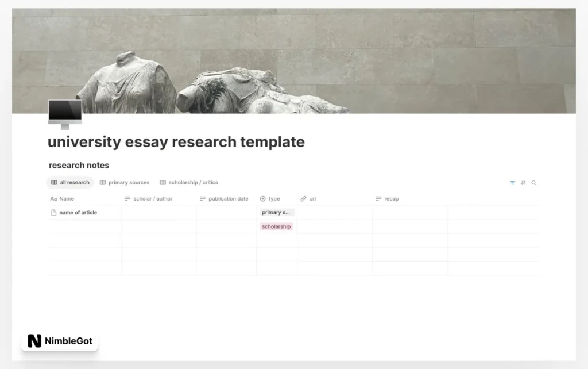The image size is (588, 369).
Task: Click the text icon beside scholar / author
Action: click(127, 198)
